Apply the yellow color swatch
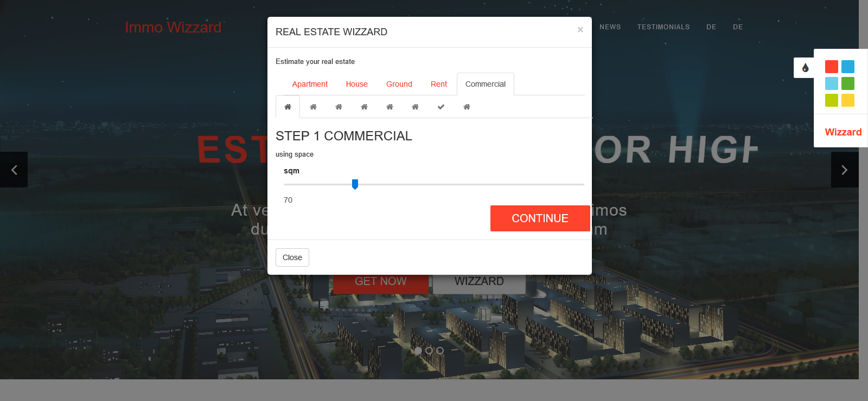Image resolution: width=868 pixels, height=401 pixels. [847, 100]
